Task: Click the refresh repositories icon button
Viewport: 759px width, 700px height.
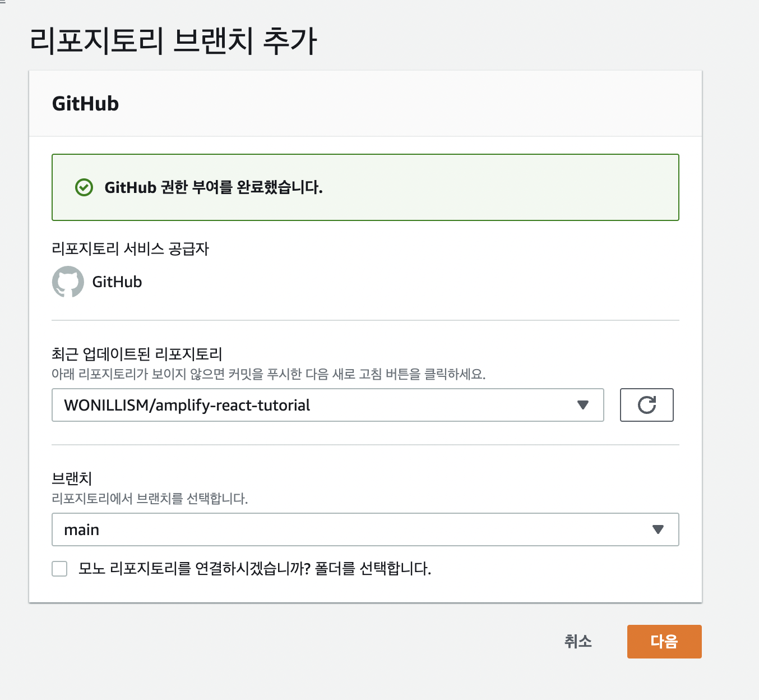Action: [646, 405]
